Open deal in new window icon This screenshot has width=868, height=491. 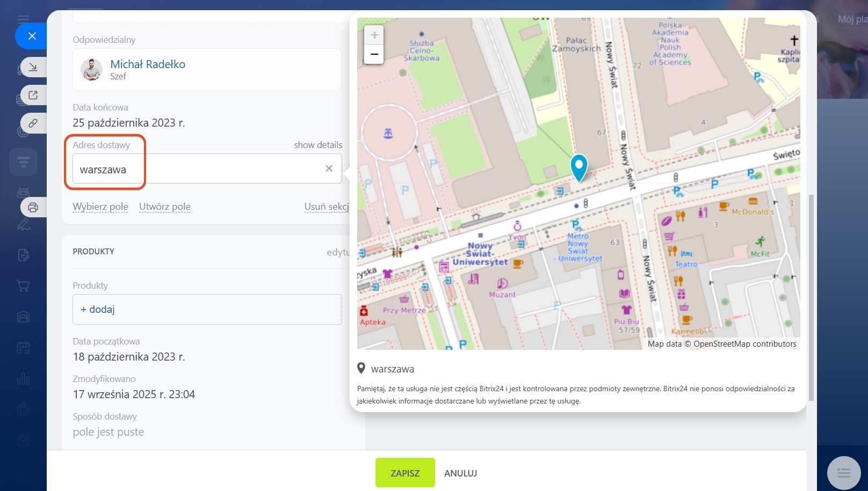(x=33, y=95)
